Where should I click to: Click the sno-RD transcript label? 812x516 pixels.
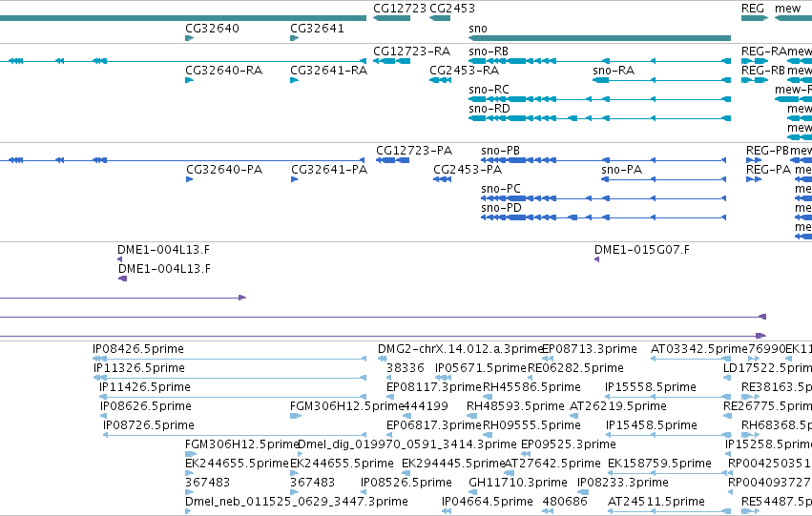click(489, 109)
